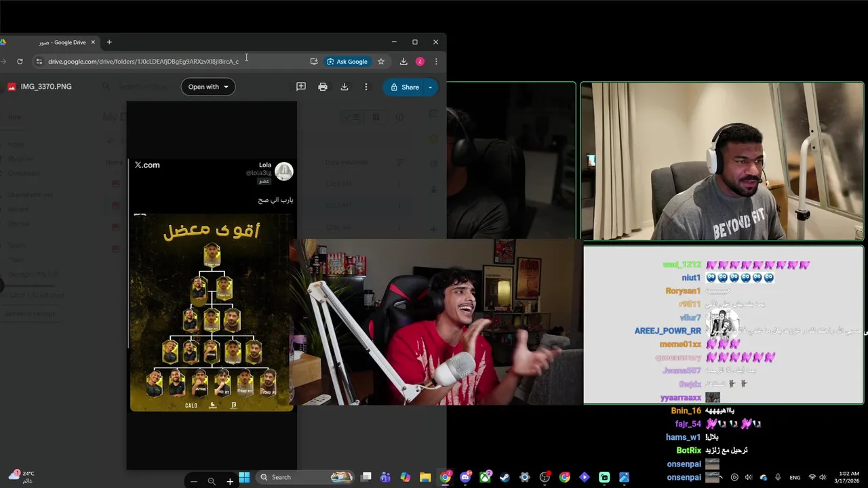Open the Photos app on the taskbar
The width and height of the screenshot is (868, 488).
tap(624, 477)
